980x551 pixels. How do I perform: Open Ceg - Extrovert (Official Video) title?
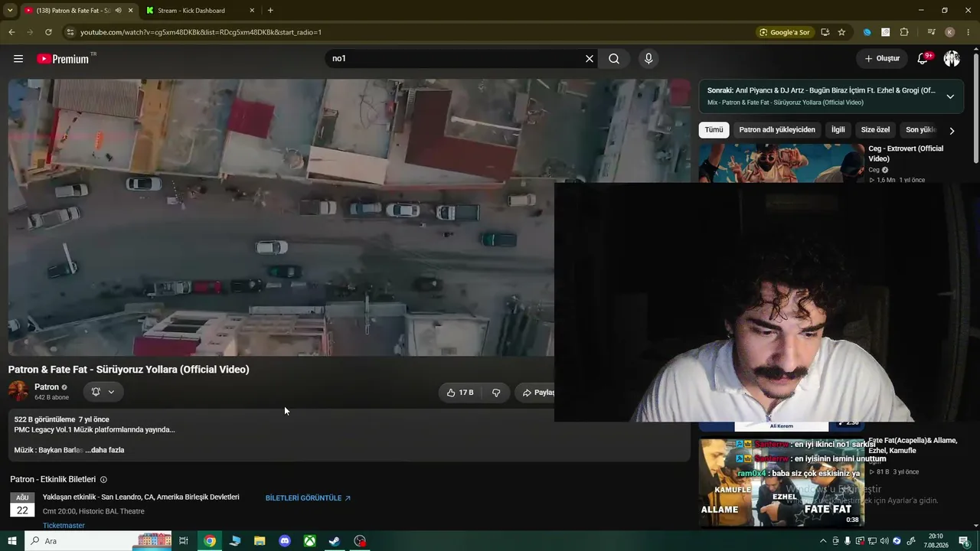[906, 153]
